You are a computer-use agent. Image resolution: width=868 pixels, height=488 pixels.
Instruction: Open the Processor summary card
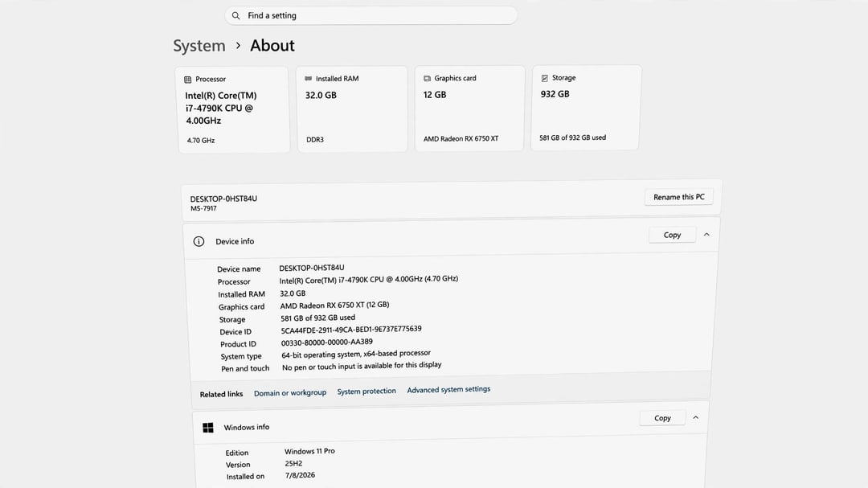(x=233, y=109)
